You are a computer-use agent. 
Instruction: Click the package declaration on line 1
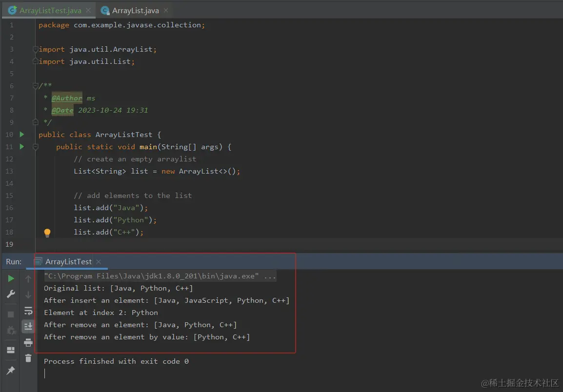[x=121, y=25]
